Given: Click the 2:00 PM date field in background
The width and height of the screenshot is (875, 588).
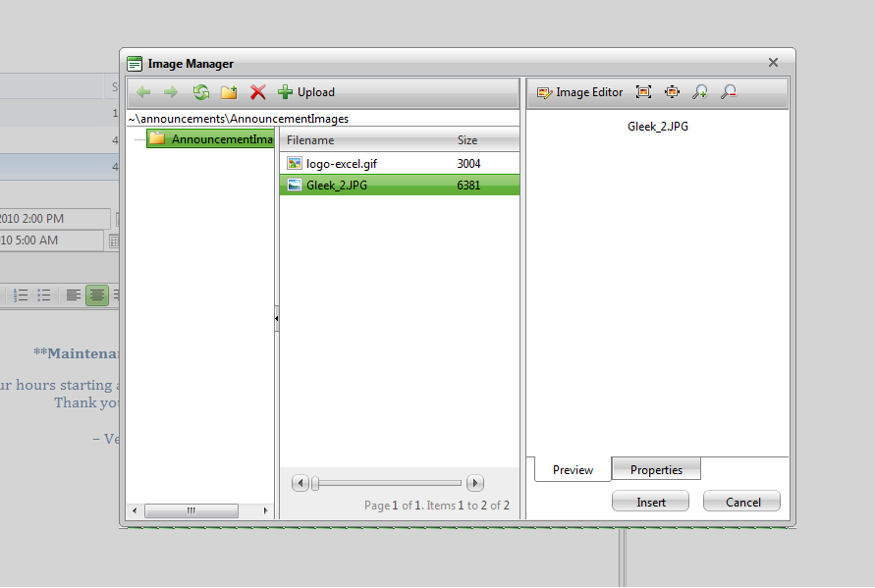Looking at the screenshot, I should pyautogui.click(x=55, y=219).
